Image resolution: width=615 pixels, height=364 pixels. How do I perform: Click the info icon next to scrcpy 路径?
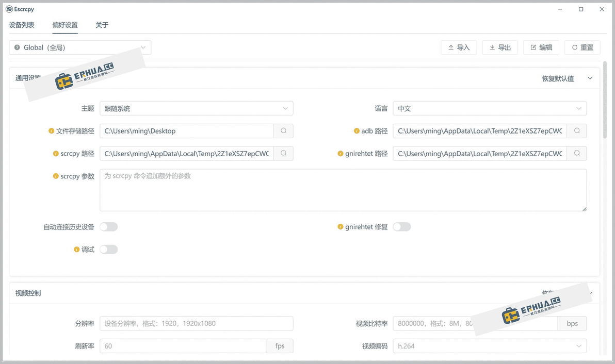point(56,154)
